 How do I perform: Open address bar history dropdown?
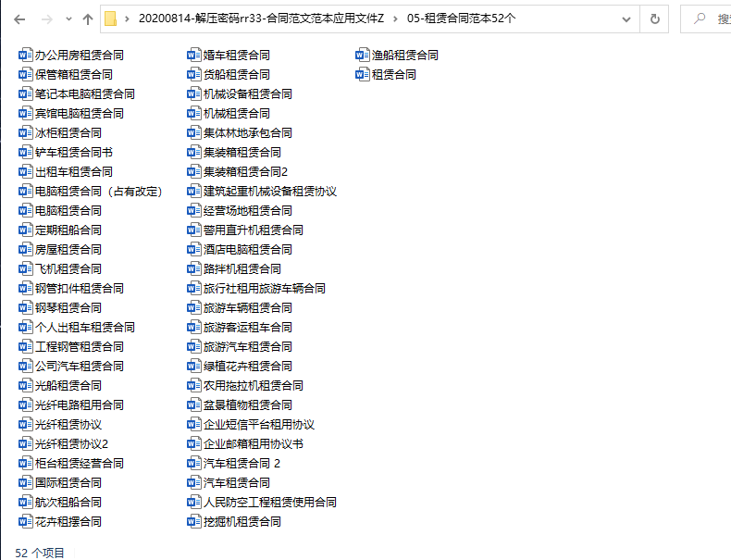[626, 19]
